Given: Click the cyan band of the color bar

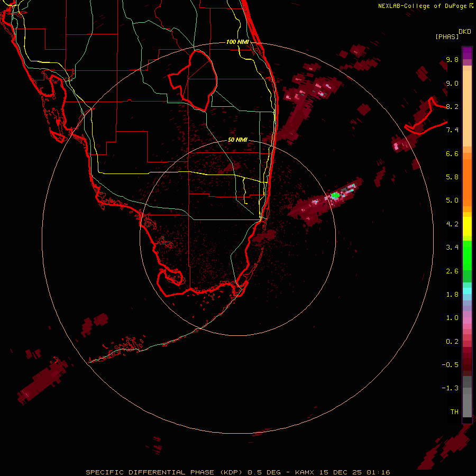Looking at the screenshot, I should click(467, 291).
